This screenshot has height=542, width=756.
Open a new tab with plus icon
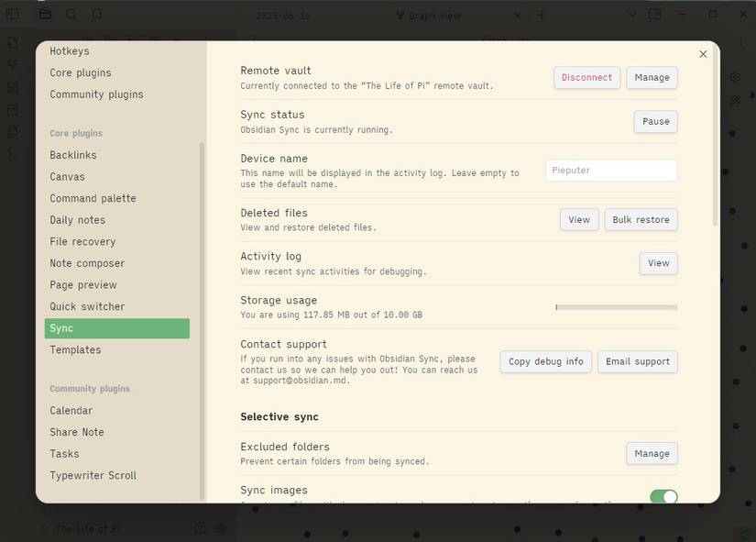542,15
